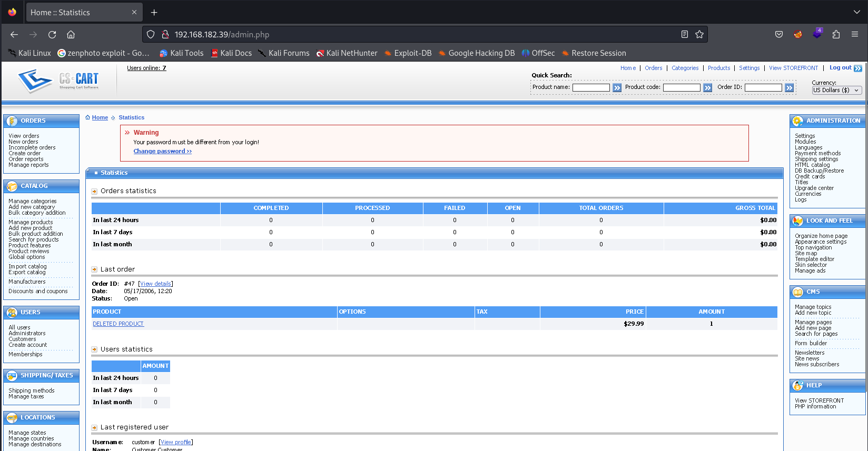Open the Firefox application menu
Viewport: 868px width, 451px height.
tap(854, 34)
